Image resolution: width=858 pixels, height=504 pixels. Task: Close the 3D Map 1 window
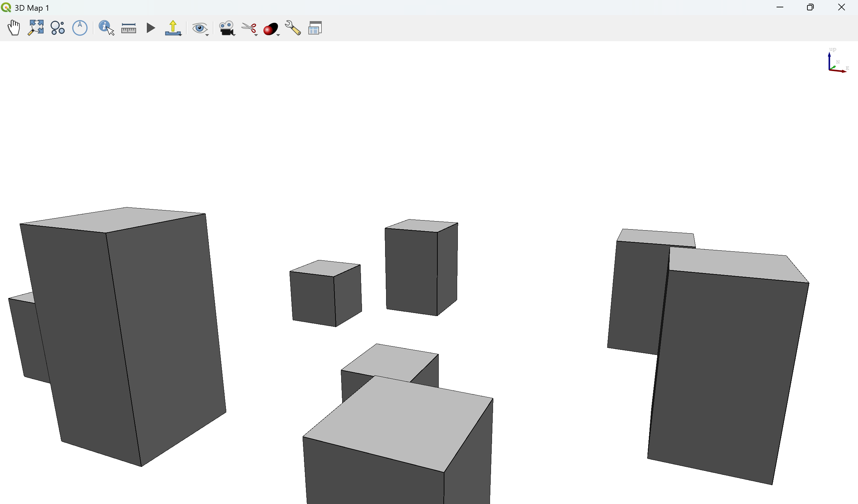(x=841, y=7)
